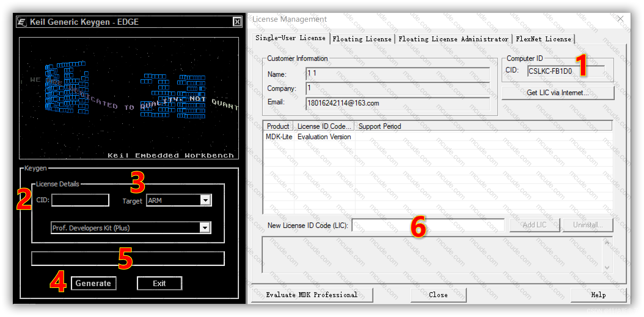This screenshot has height=317, width=644.
Task: Click the Help button
Action: click(598, 295)
